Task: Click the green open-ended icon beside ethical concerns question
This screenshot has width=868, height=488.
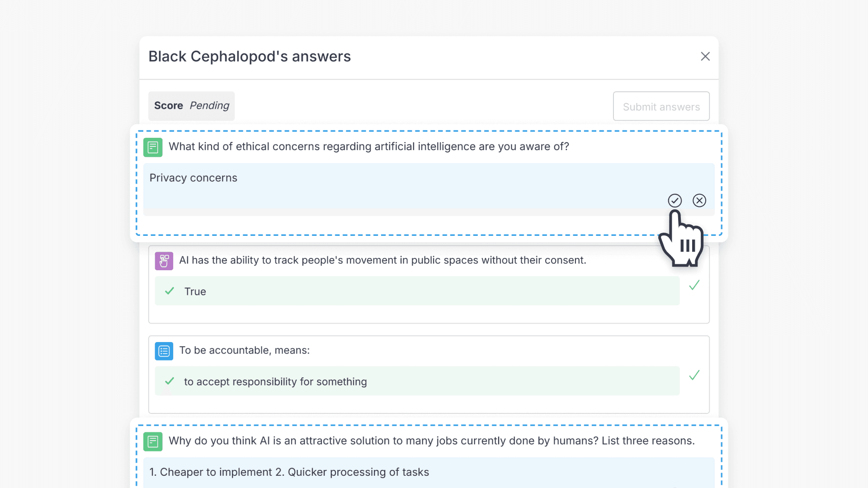Action: 153,147
